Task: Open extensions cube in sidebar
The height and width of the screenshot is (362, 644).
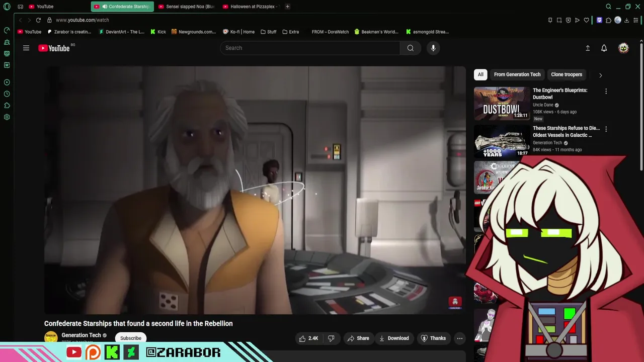Action: (7, 106)
